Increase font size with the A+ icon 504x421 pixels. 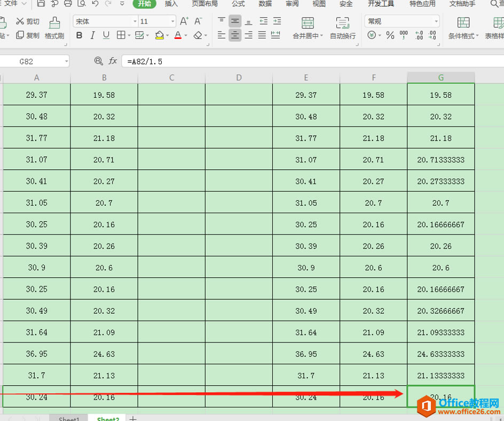[x=184, y=21]
